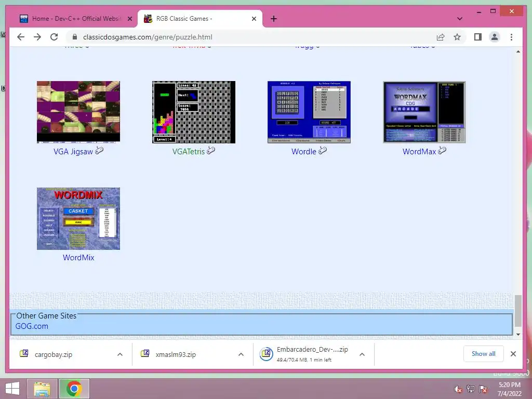Click the address bar URL
Image resolution: width=532 pixels, height=399 pixels.
coord(148,37)
